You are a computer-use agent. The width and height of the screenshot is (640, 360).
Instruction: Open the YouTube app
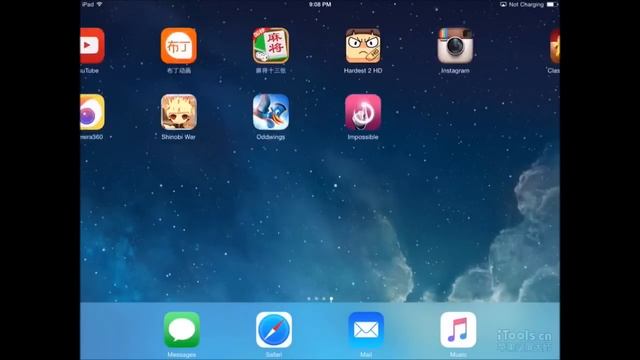coord(92,46)
